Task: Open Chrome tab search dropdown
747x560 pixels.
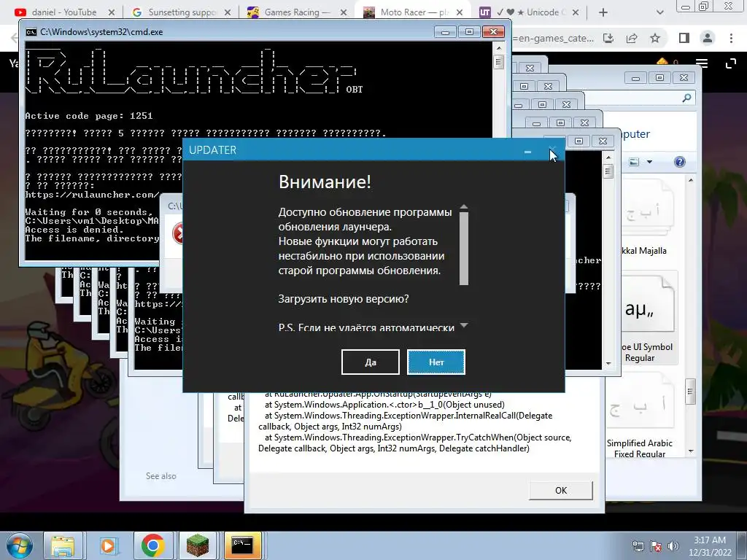Action: tap(659, 12)
